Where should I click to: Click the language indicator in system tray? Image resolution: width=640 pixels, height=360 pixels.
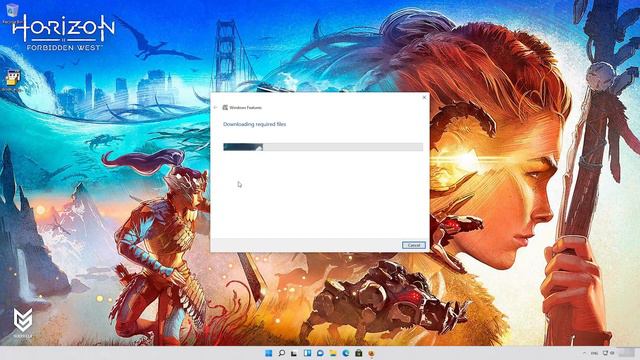594,353
